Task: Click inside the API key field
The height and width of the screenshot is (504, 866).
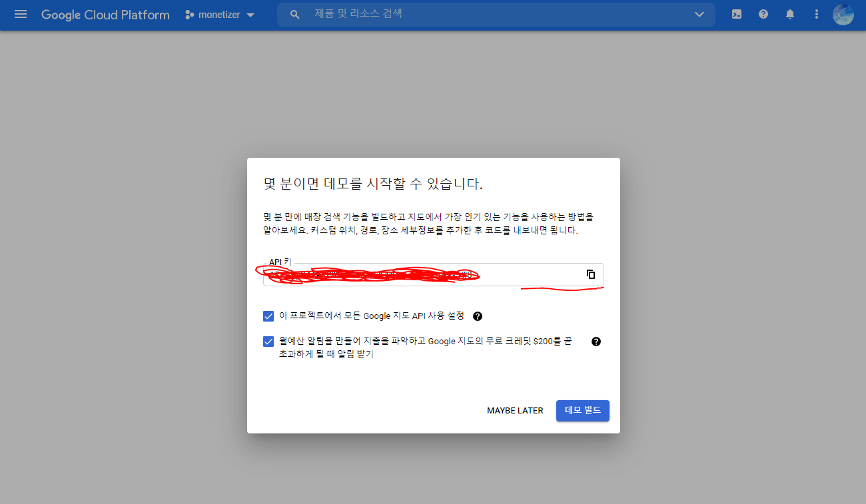Action: (433, 275)
